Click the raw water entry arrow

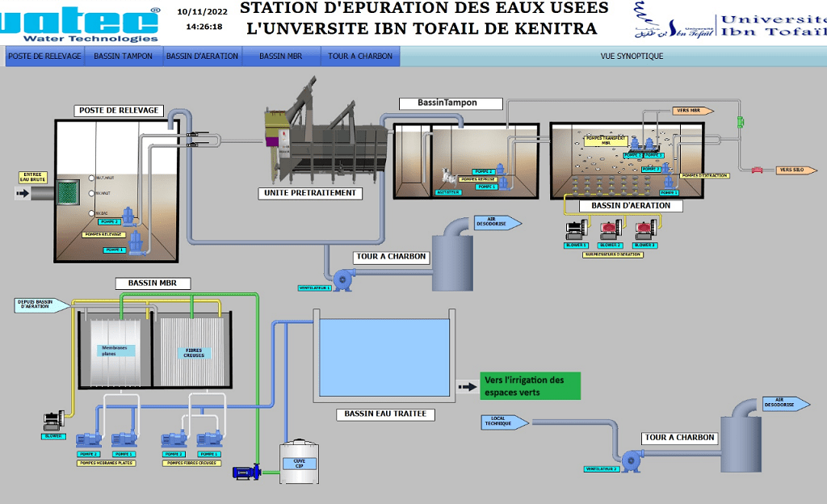pos(22,194)
